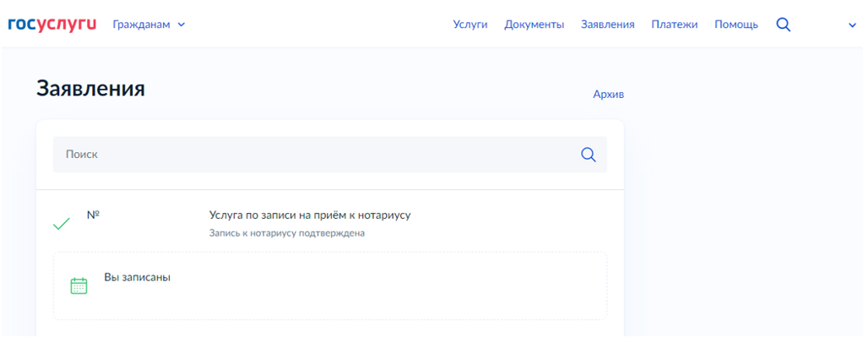Open the Платежи menu item
The image size is (868, 338).
675,25
